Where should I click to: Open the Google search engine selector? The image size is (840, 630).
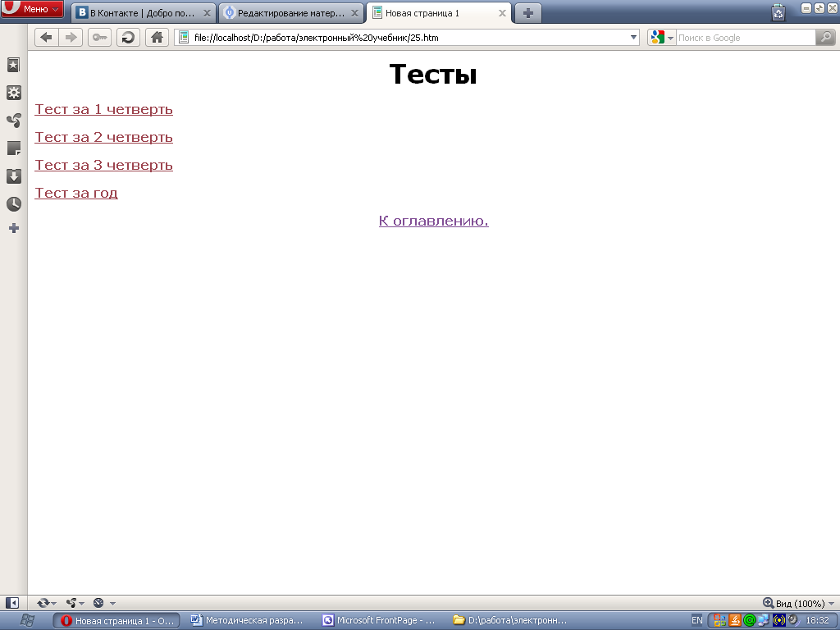662,38
